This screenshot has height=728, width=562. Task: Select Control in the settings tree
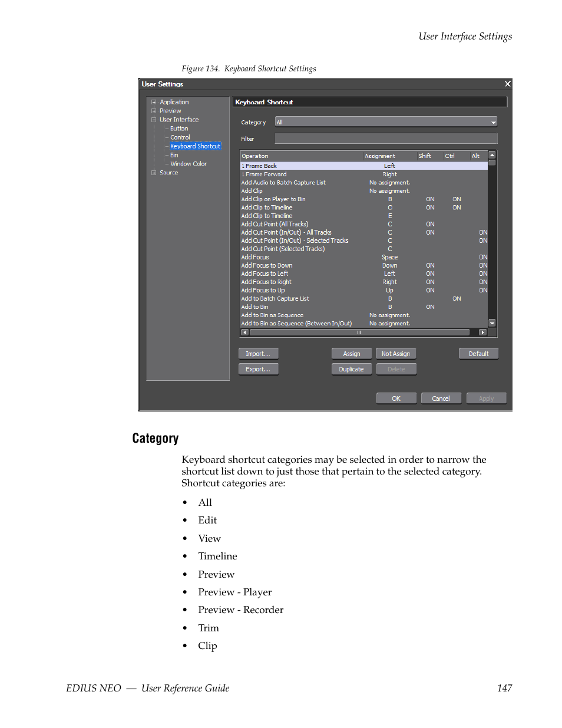(180, 137)
